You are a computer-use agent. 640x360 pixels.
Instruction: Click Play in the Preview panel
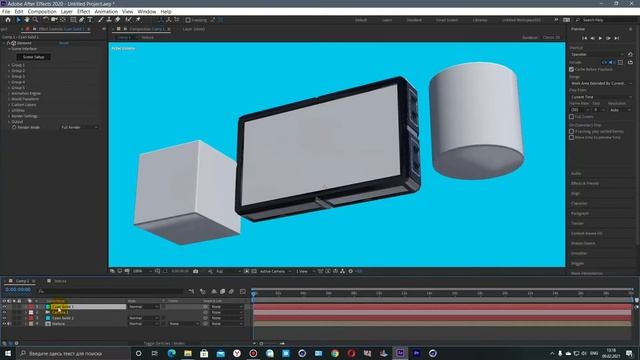[x=600, y=38]
